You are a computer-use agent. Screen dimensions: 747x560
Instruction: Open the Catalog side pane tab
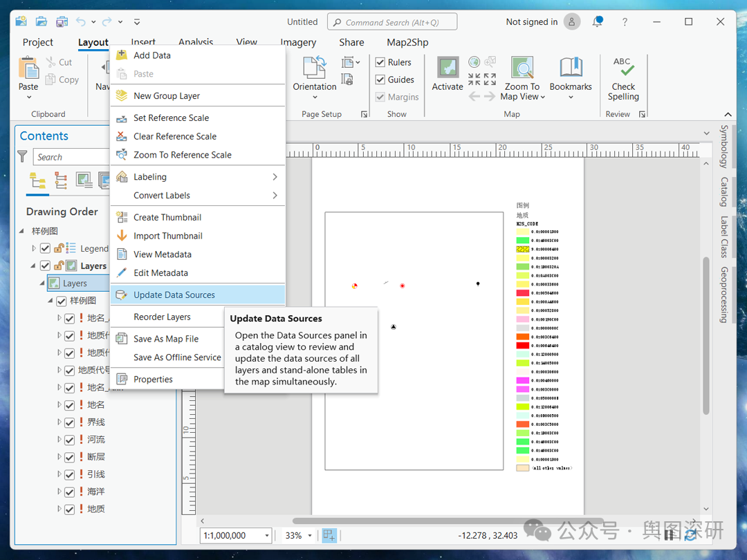[724, 192]
